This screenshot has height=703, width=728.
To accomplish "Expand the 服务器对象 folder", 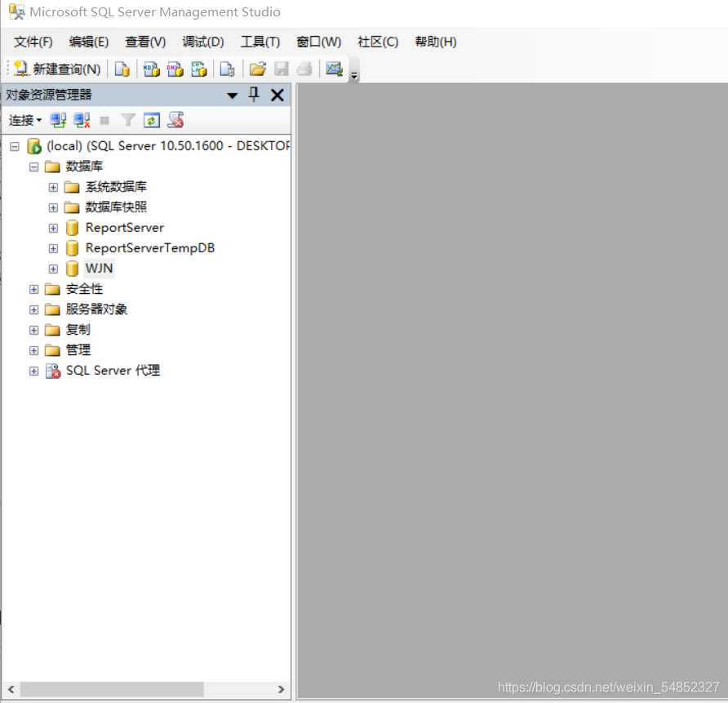I will tap(34, 309).
